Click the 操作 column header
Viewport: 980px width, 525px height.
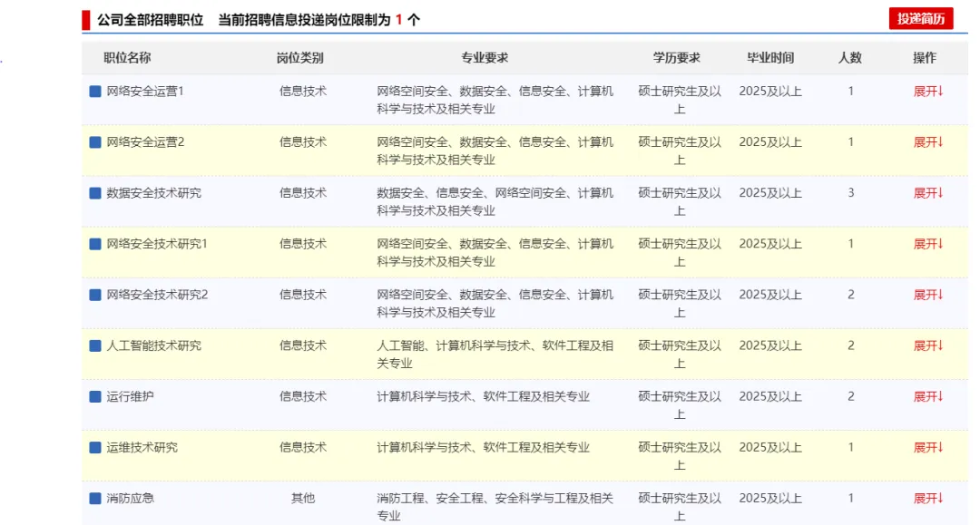click(x=925, y=58)
